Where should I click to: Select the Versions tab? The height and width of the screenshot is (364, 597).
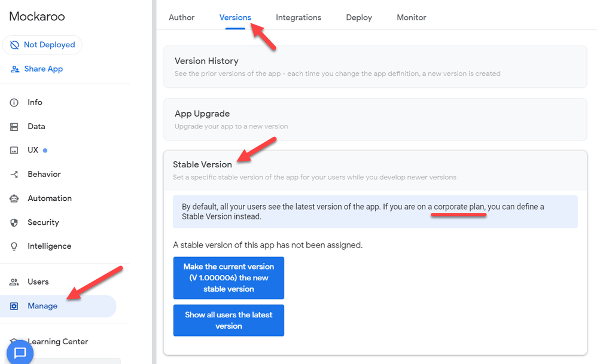tap(235, 17)
